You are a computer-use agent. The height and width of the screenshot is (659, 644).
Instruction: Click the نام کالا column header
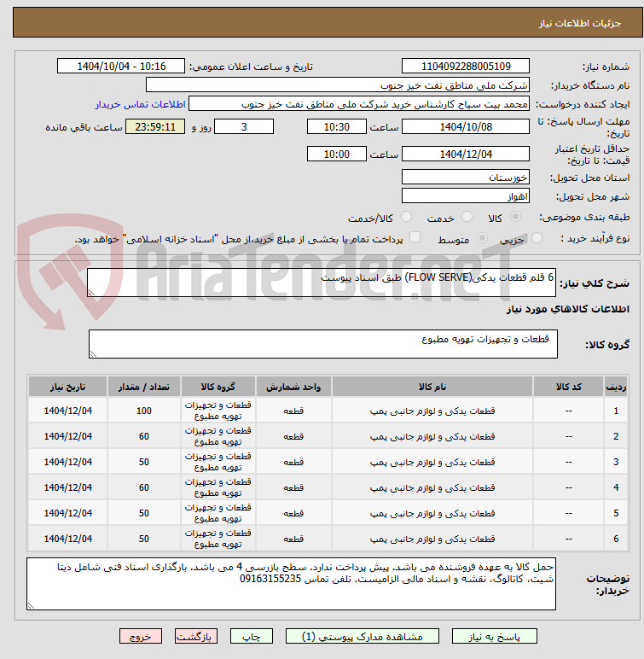432,387
